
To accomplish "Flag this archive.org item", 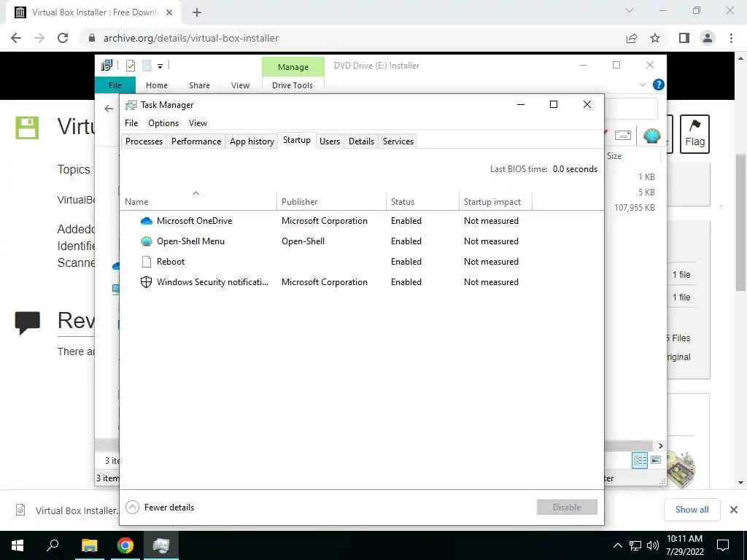I will (x=694, y=134).
